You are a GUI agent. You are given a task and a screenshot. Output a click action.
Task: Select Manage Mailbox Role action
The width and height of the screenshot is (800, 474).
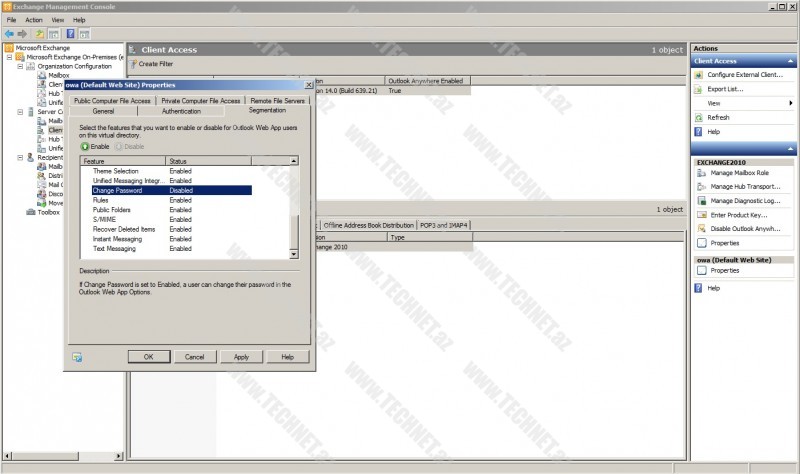tap(739, 173)
